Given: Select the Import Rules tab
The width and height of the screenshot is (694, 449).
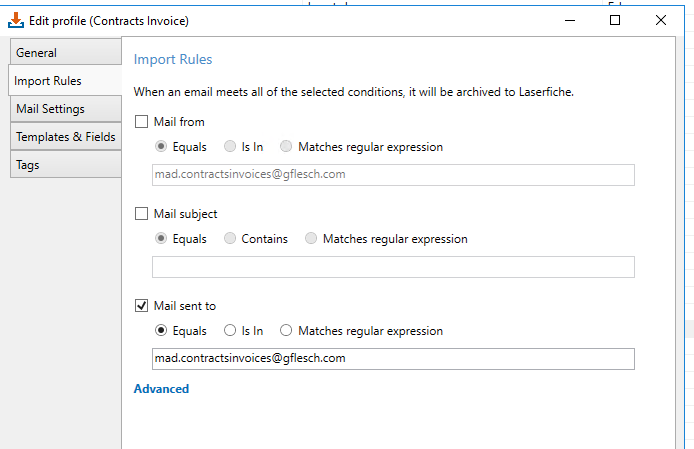Looking at the screenshot, I should [66, 81].
